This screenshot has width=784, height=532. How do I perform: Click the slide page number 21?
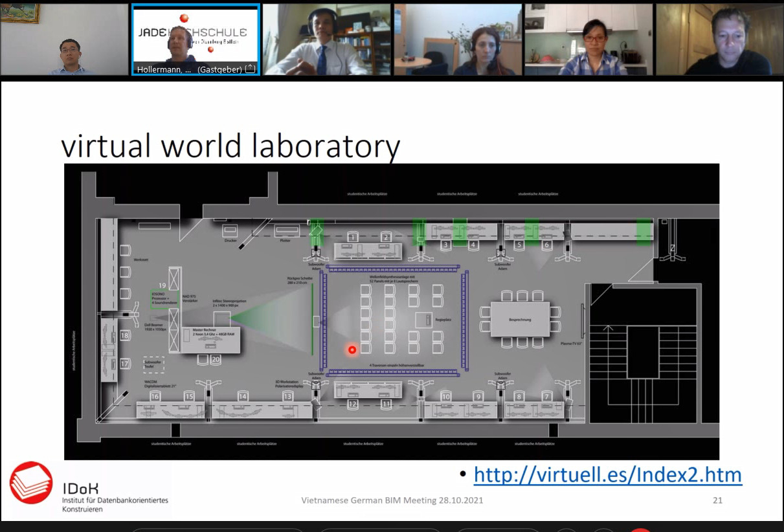pos(717,500)
